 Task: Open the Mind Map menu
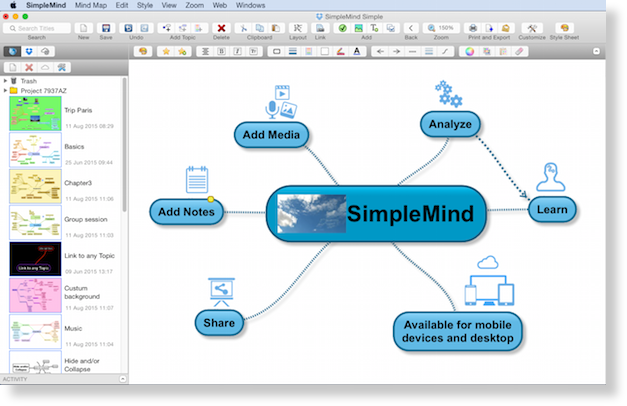pyautogui.click(x=91, y=5)
